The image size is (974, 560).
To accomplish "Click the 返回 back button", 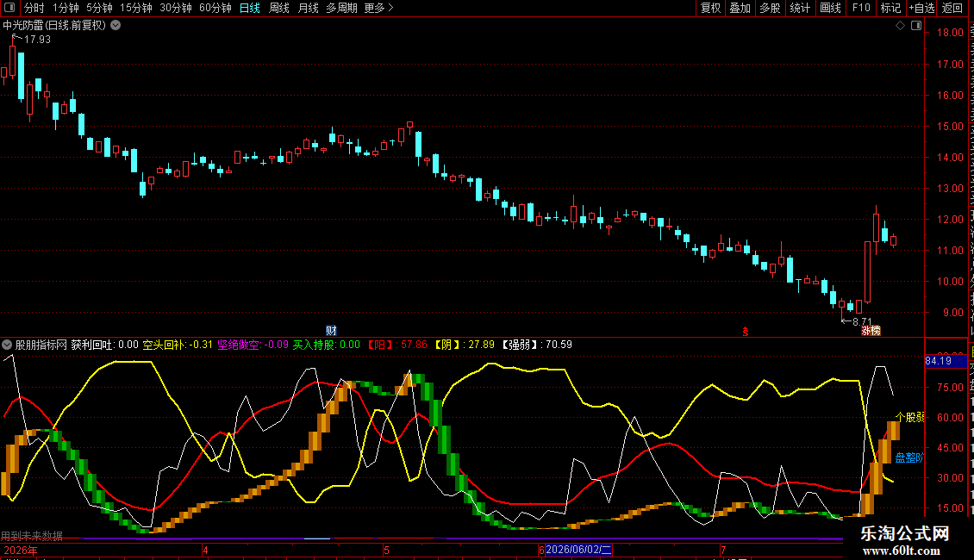I will point(952,8).
